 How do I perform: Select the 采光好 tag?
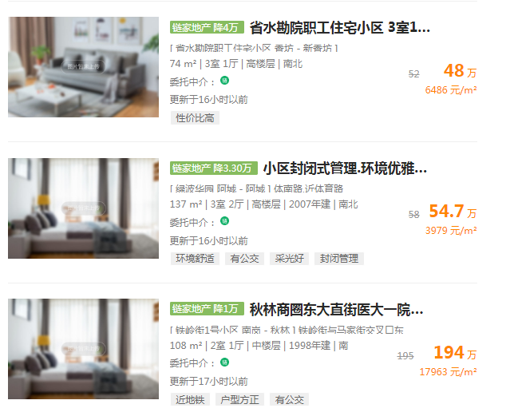(x=289, y=259)
